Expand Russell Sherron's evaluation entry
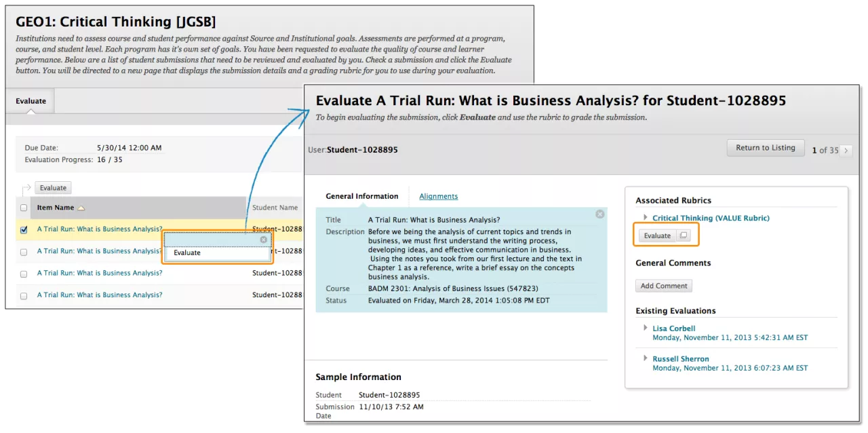Viewport: 868px width, 433px height. point(644,358)
